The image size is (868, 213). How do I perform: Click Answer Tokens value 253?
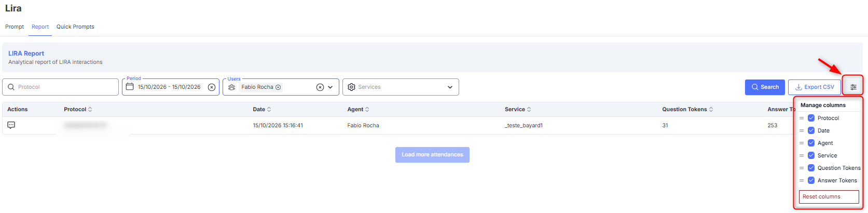773,125
